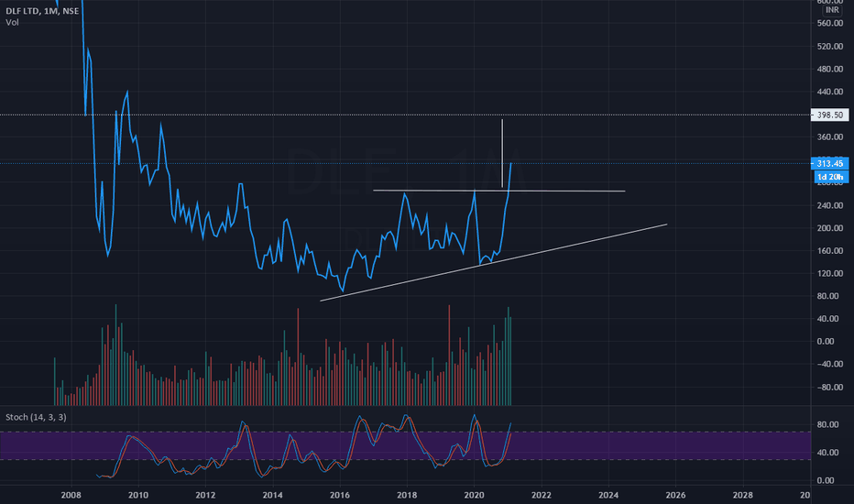
Task: Click the 2012 label on time axis
Action: tap(205, 495)
